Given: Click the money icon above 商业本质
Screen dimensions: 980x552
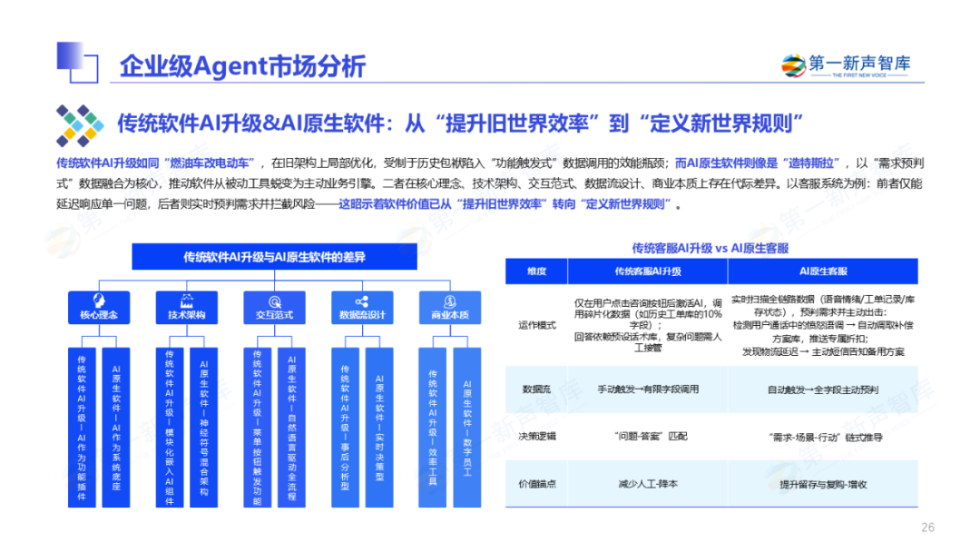Looking at the screenshot, I should click(x=449, y=301).
